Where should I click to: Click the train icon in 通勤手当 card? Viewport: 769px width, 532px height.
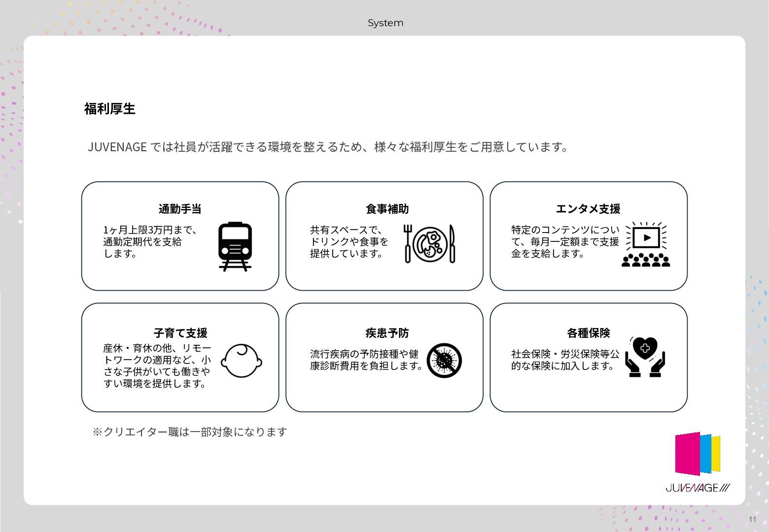coord(235,246)
